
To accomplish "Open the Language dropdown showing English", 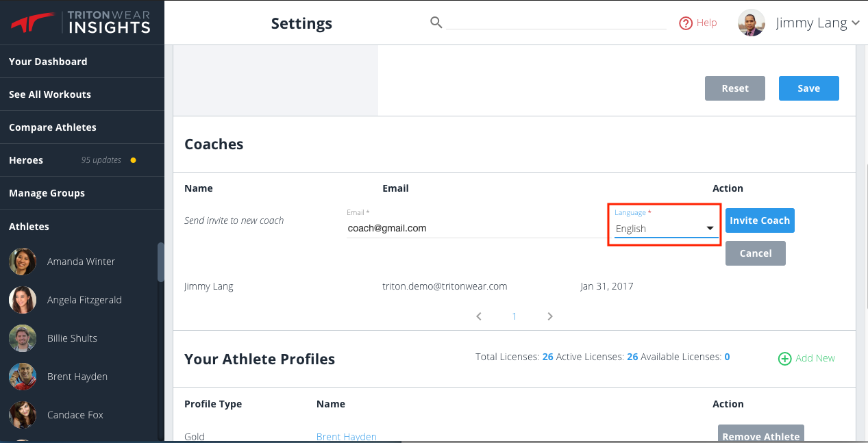I will tap(666, 229).
